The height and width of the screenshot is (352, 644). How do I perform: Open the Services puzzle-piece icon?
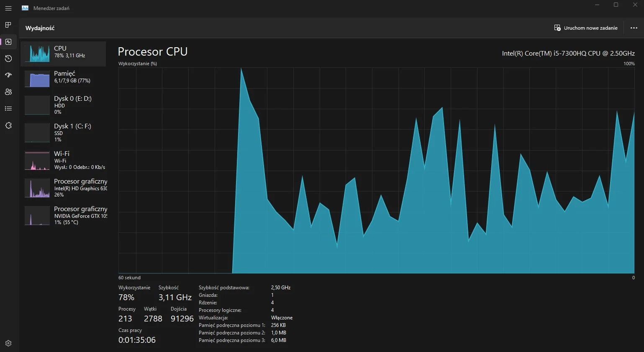(x=8, y=125)
